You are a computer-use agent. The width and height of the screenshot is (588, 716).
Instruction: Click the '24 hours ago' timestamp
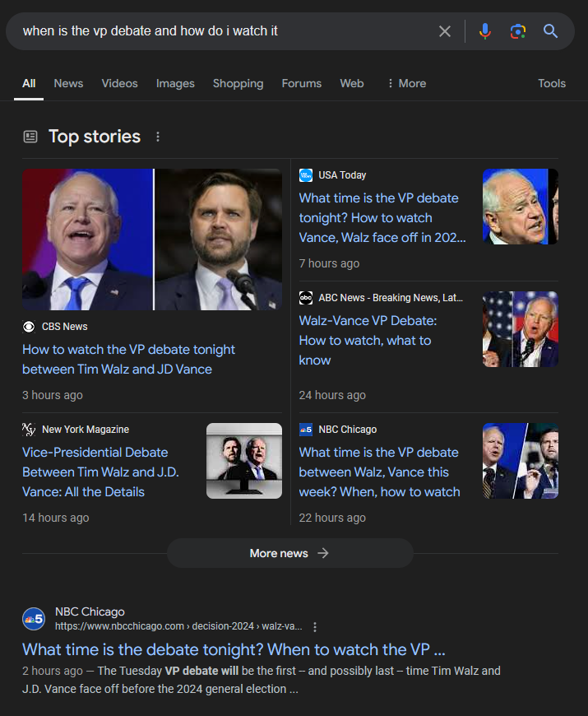click(332, 395)
